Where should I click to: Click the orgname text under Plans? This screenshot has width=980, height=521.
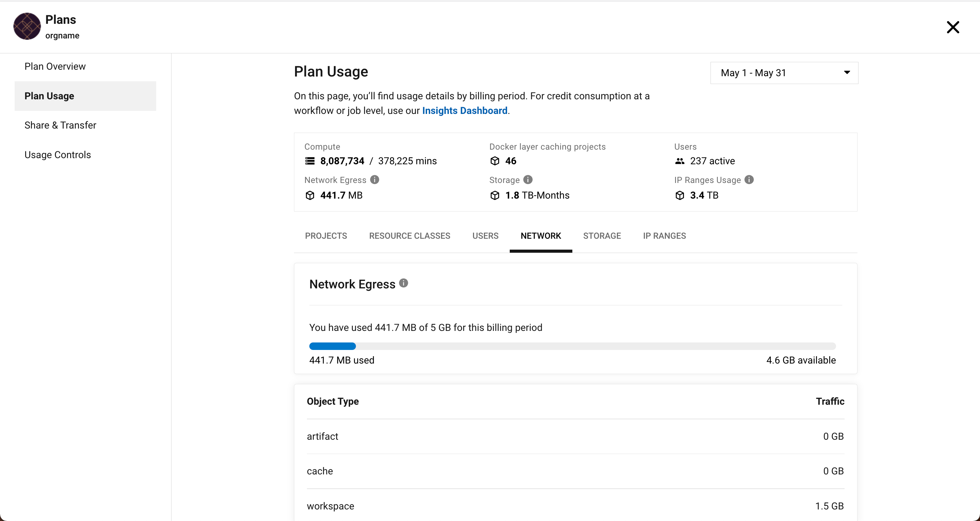pos(62,36)
